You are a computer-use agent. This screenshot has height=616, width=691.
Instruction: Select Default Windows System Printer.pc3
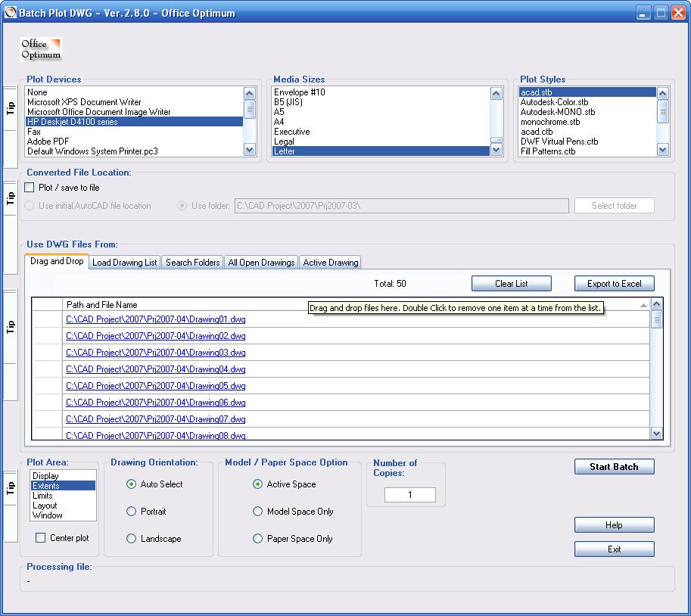[133, 151]
